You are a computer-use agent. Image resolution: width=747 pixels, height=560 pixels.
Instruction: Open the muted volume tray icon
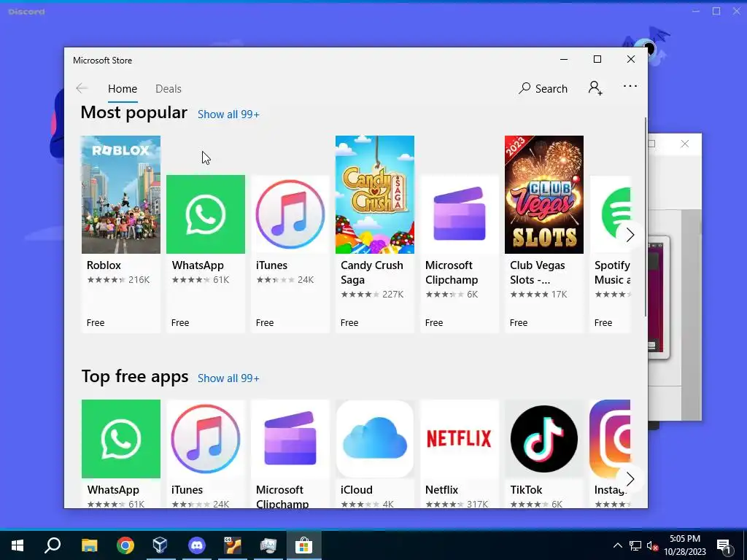tap(653, 545)
